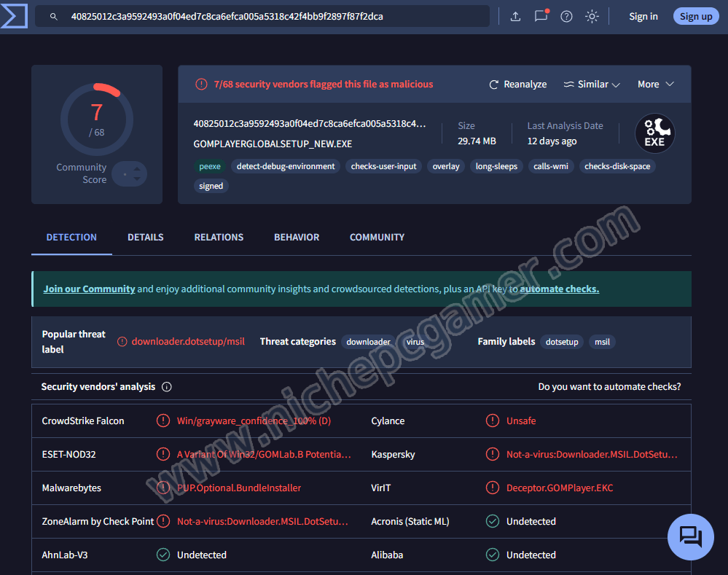Viewport: 728px width, 575px height.
Task: Click Do you want to automate checks?
Action: 609,387
